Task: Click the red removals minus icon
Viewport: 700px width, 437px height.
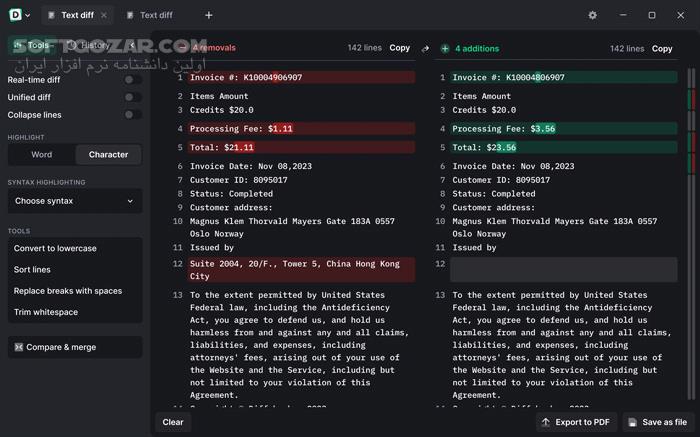Action: pyautogui.click(x=182, y=48)
